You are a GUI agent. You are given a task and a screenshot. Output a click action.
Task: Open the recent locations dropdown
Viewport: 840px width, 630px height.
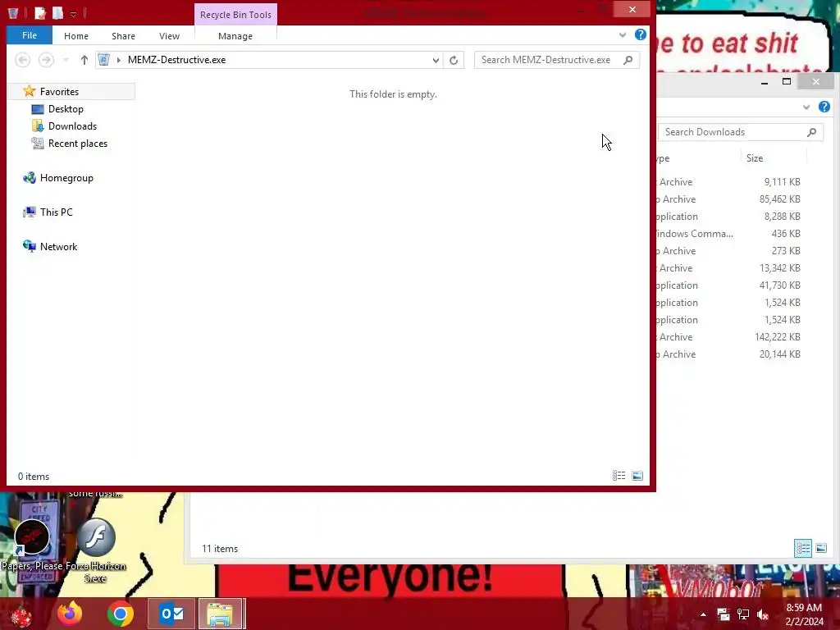[x=66, y=60]
